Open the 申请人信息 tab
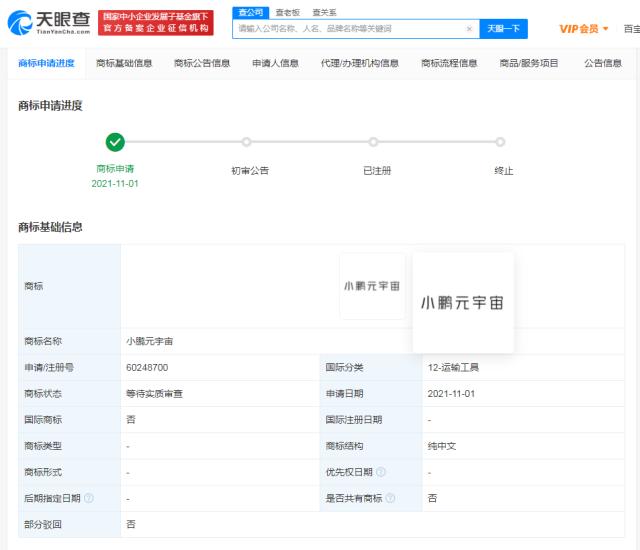This screenshot has height=550, width=640. tap(275, 63)
